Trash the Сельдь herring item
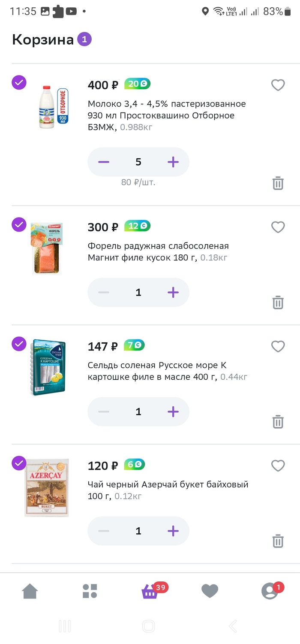 coord(278,422)
